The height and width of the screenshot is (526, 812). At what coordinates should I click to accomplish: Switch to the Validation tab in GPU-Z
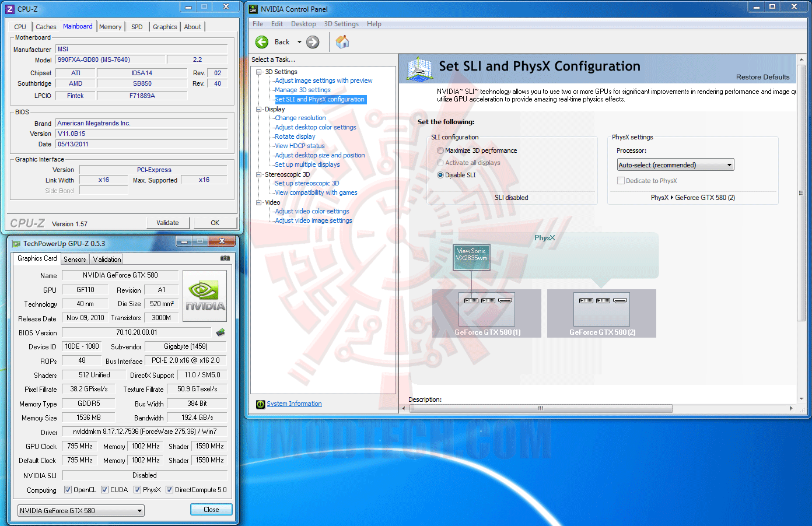[107, 260]
